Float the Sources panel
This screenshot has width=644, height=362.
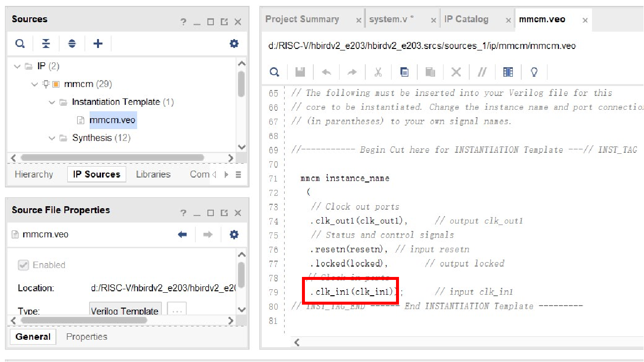tap(224, 22)
